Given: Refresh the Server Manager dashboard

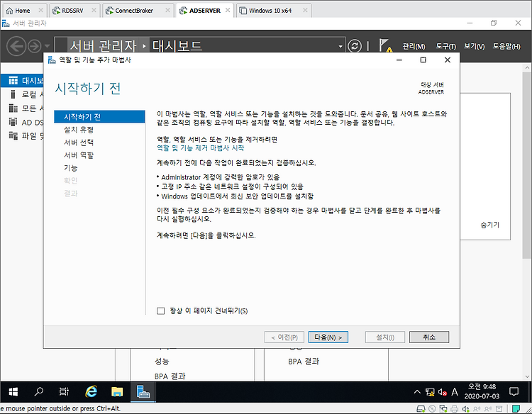Looking at the screenshot, I should [355, 46].
